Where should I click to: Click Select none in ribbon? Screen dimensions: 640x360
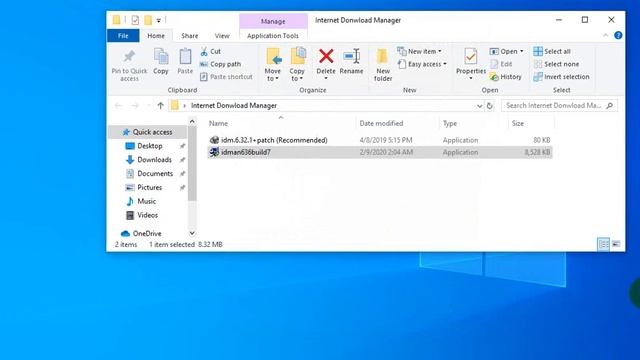coord(556,64)
